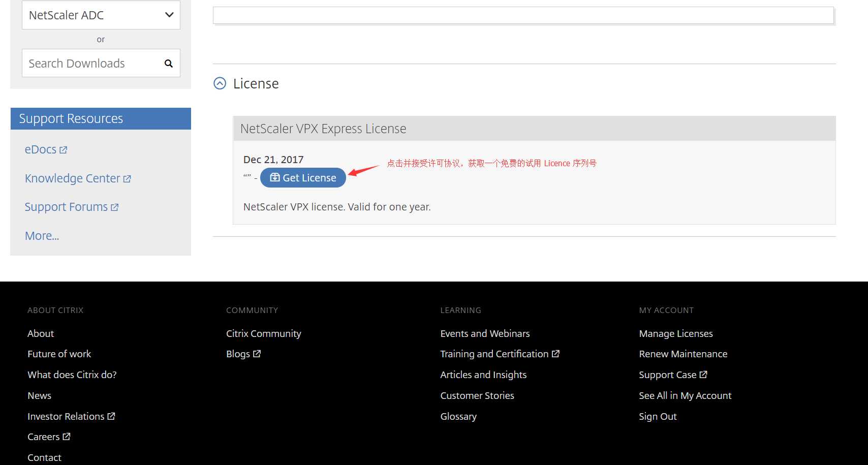Image resolution: width=868 pixels, height=465 pixels.
Task: Click the Knowledge Center external link icon
Action: pos(127,179)
